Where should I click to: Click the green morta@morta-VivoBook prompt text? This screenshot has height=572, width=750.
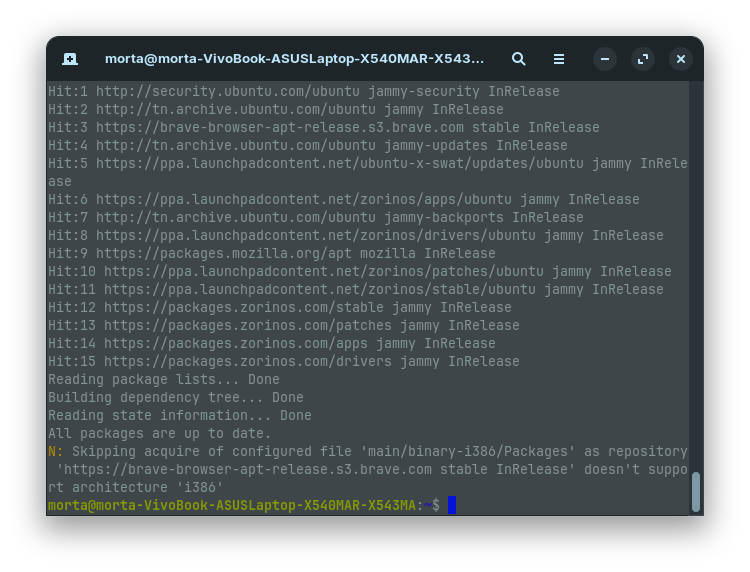pyautogui.click(x=232, y=505)
